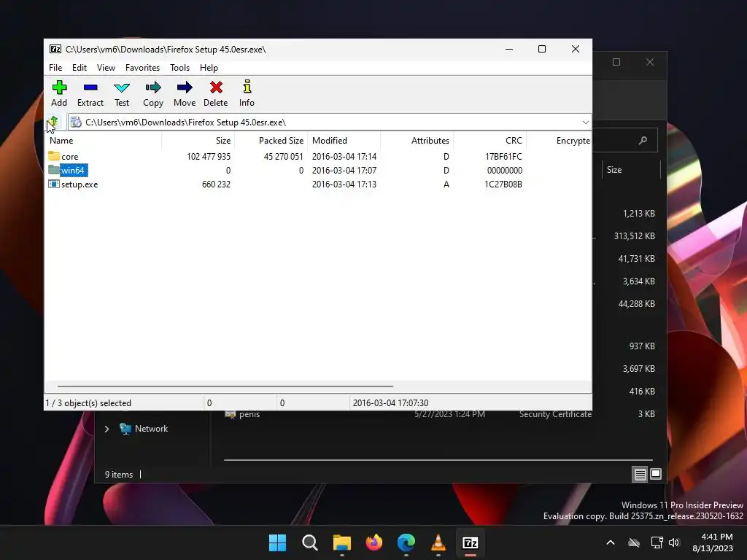Click setup.exe size 660 232
The height and width of the screenshot is (560, 747).
(x=216, y=184)
